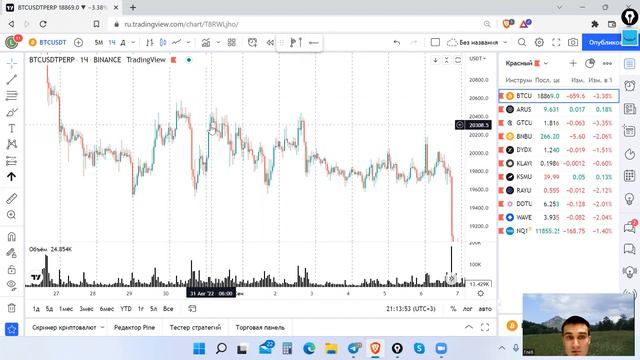Expand chart type dropdown arrow

(x=188, y=42)
